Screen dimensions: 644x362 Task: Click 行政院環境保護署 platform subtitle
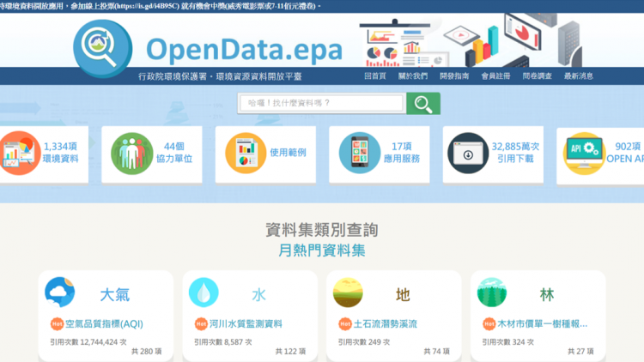pos(220,76)
